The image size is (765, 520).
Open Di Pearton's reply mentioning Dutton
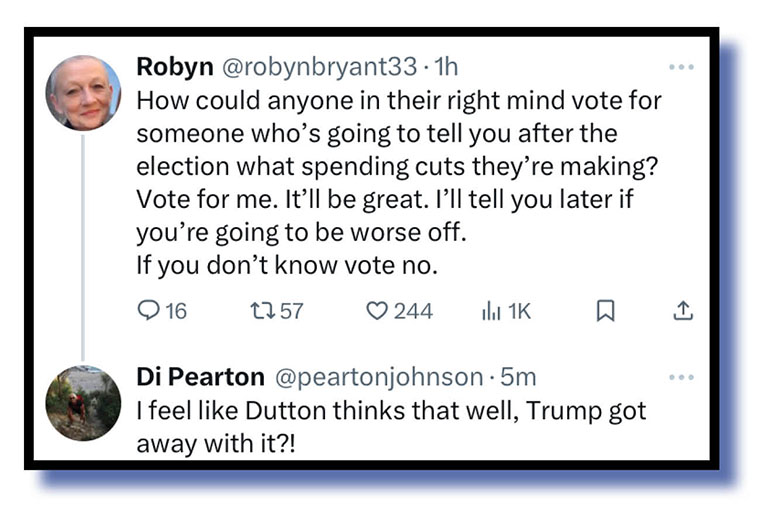coord(390,424)
